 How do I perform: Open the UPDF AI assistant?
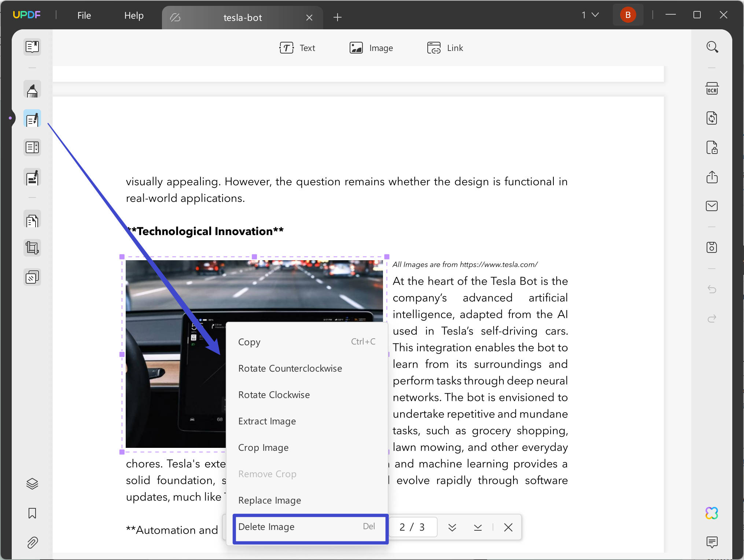711,513
